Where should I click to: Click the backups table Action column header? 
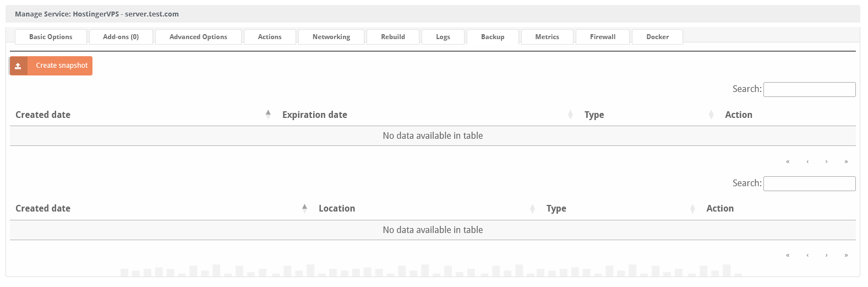778,209
